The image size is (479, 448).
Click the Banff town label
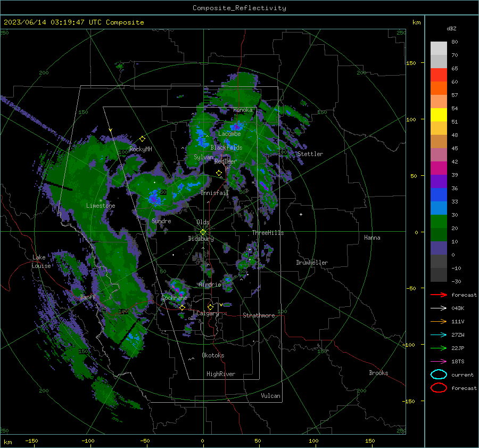88,297
